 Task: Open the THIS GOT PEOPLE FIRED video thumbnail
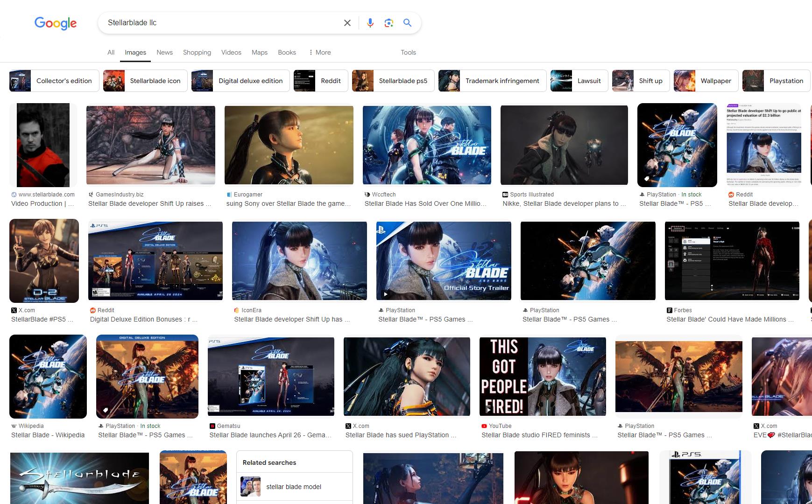[x=543, y=377]
